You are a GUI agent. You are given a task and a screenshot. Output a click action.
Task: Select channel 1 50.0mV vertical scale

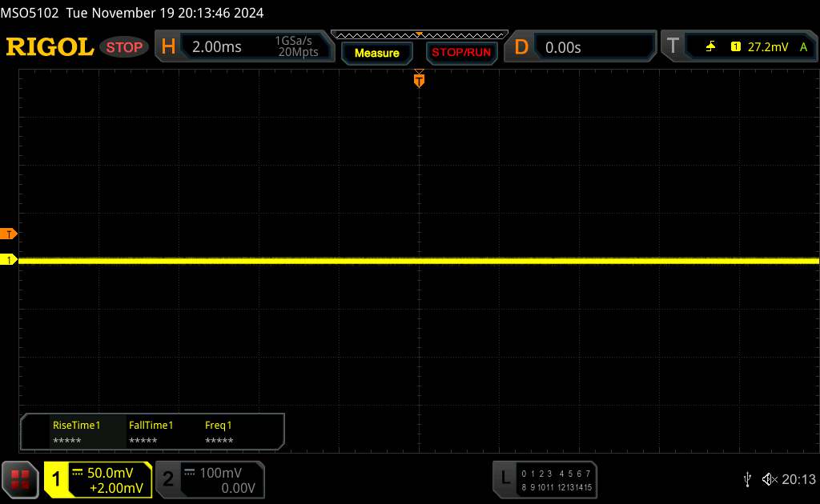111,473
